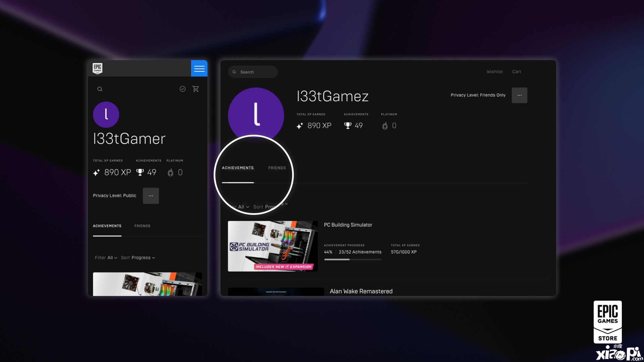Expand the All filter dropdown in desktop view
The image size is (644, 362).
point(244,207)
